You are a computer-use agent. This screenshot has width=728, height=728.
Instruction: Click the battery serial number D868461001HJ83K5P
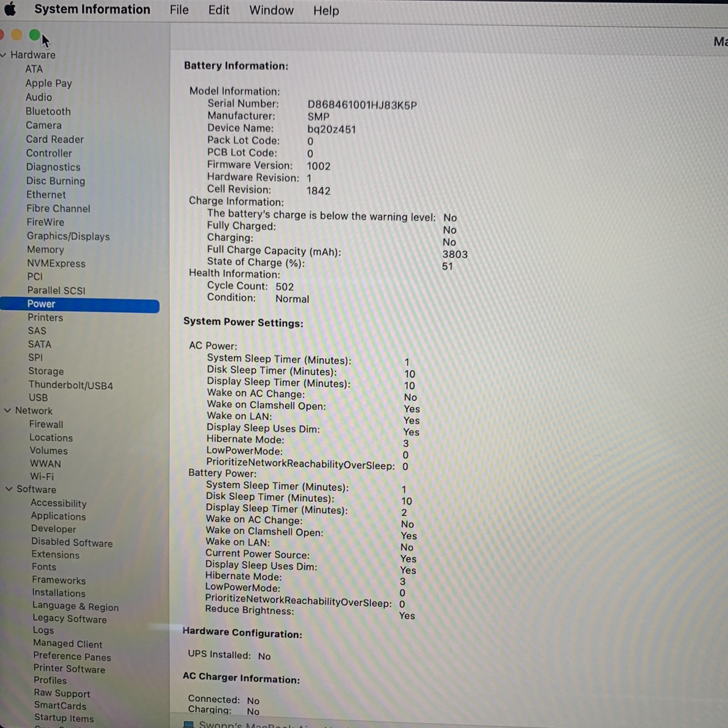pos(362,105)
